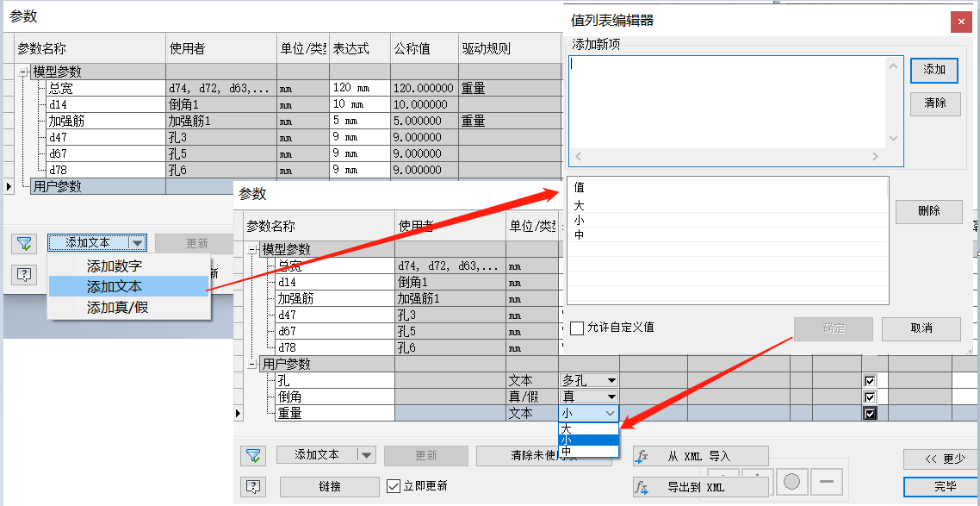Click 从 XML 导入 button
The width and height of the screenshot is (980, 506).
(x=701, y=456)
